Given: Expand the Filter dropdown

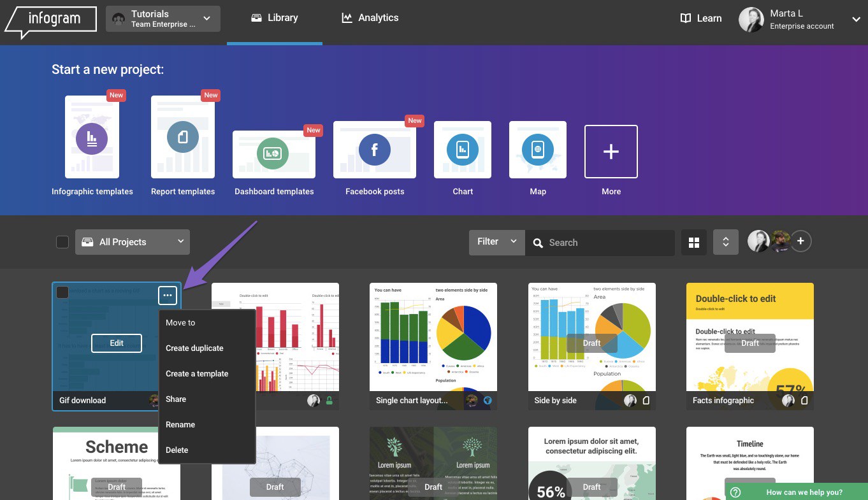Looking at the screenshot, I should (496, 242).
